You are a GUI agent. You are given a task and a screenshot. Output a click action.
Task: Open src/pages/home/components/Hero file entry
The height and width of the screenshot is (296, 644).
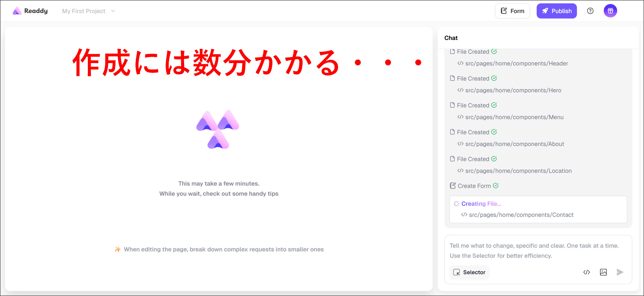[x=513, y=90]
